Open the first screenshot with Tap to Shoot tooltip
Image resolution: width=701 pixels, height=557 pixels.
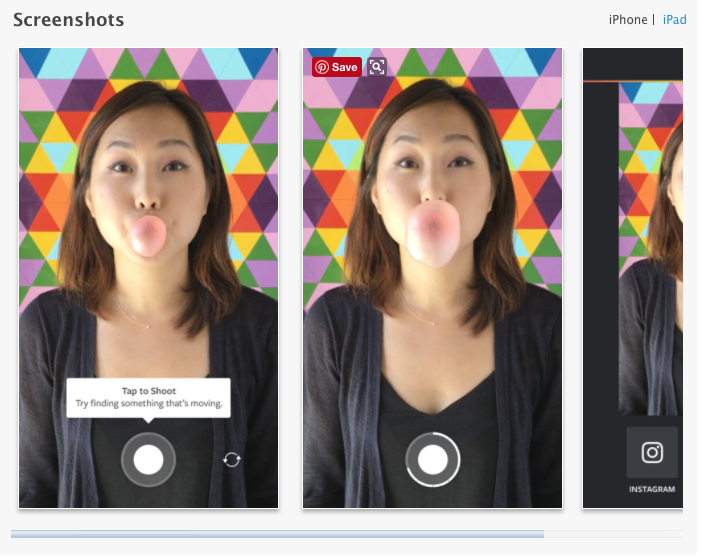149,279
